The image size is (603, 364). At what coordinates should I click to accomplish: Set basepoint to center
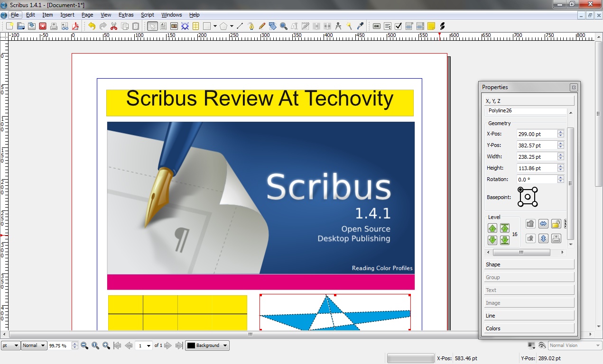(x=528, y=197)
